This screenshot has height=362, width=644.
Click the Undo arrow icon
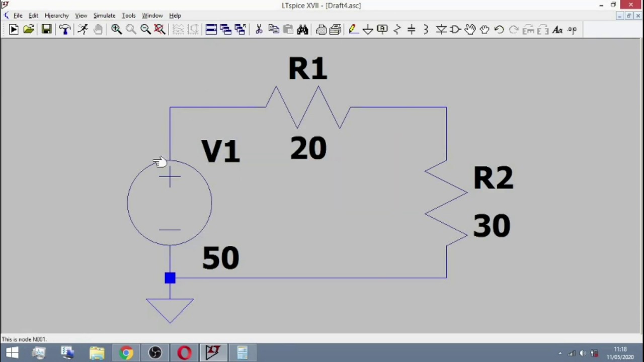point(499,30)
